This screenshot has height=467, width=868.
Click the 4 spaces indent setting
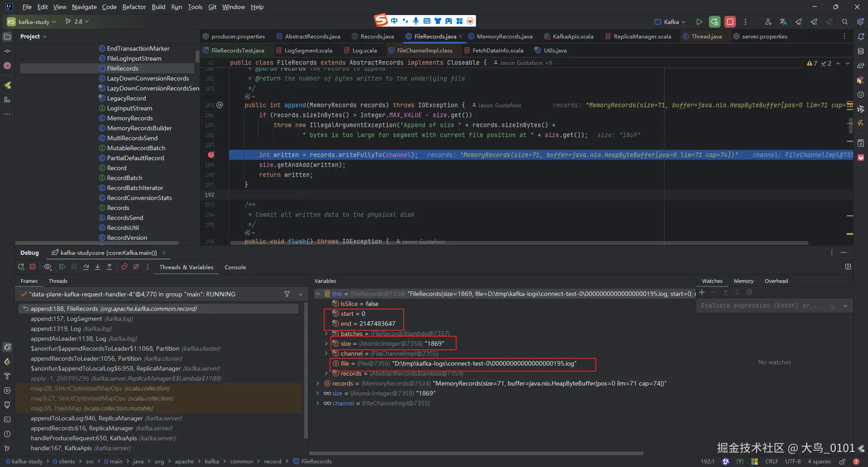pyautogui.click(x=819, y=462)
